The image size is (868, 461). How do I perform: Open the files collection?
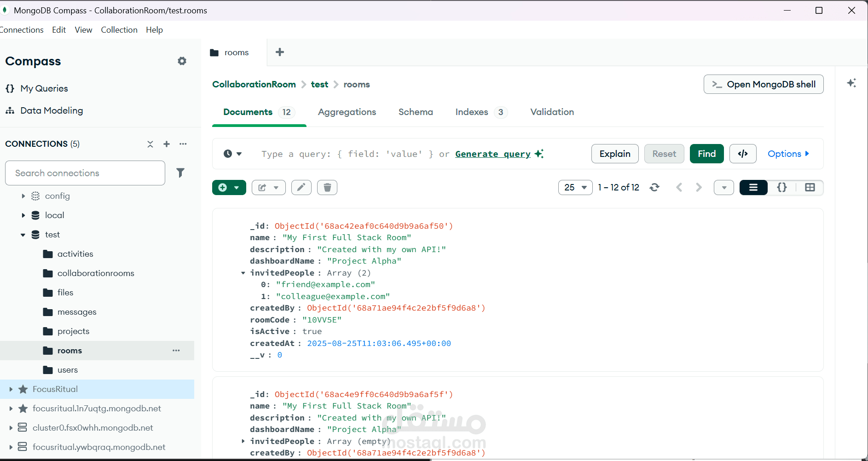point(65,293)
